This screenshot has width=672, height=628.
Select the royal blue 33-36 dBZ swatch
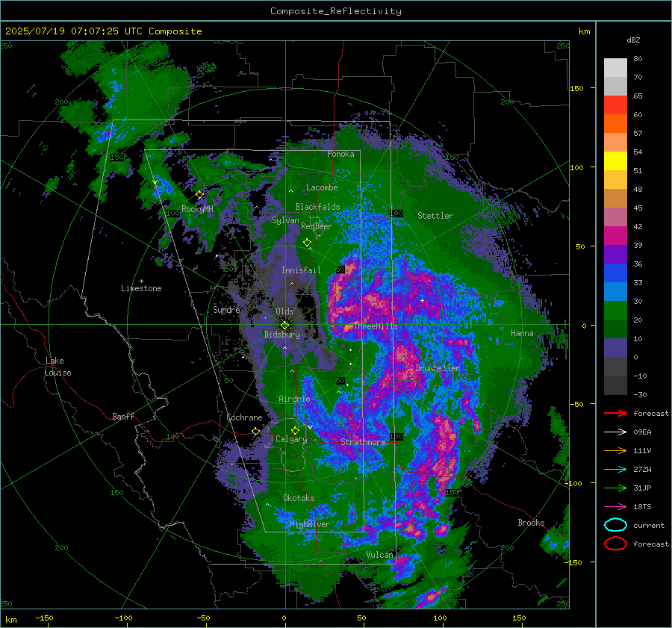click(615, 273)
